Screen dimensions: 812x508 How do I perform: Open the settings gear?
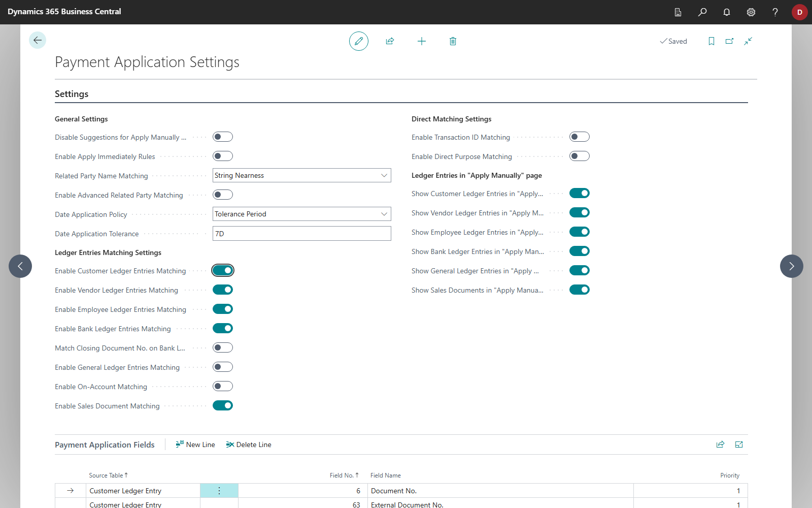[x=751, y=12]
